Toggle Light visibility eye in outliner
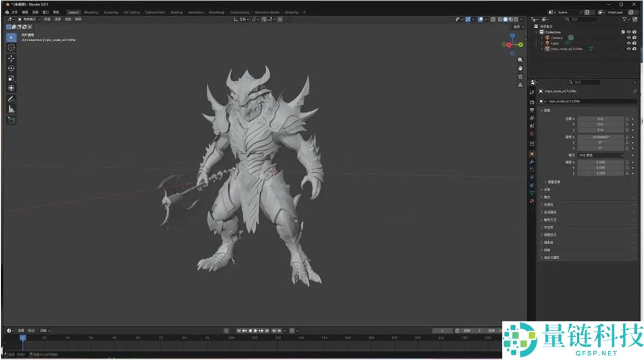The height and width of the screenshot is (360, 644). (x=629, y=43)
